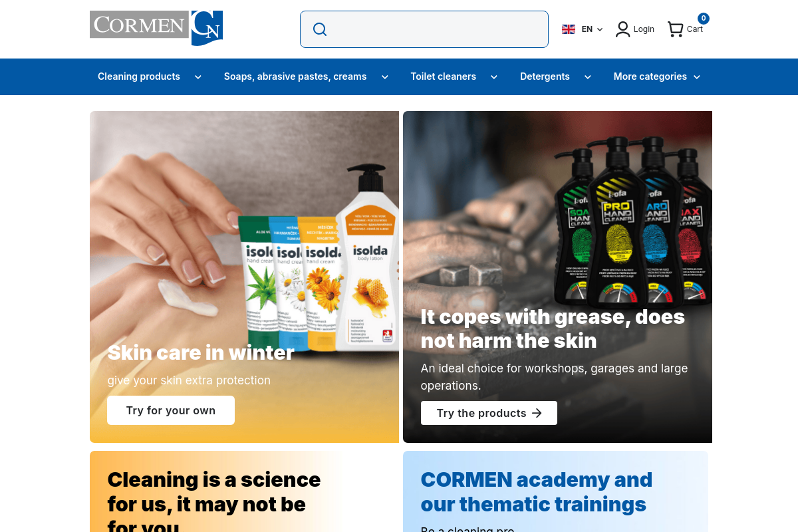The width and height of the screenshot is (798, 532).
Task: Click the Try the products button
Action: tap(489, 413)
